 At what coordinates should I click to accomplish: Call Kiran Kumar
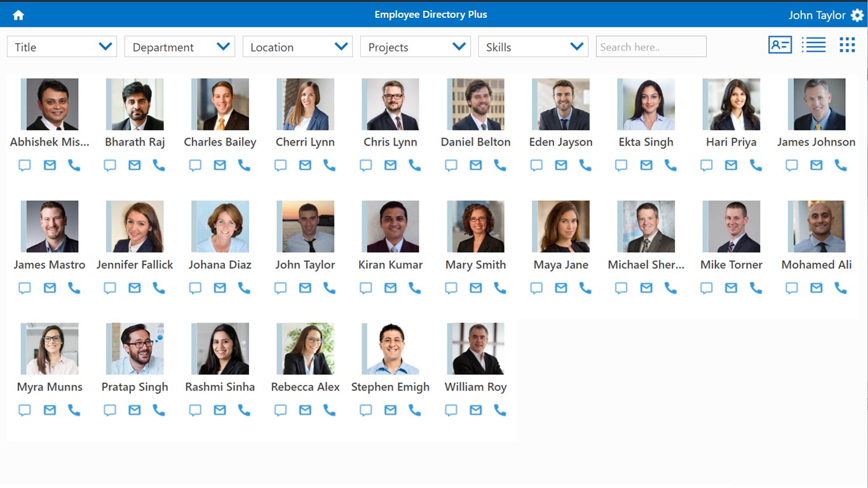[x=415, y=288]
